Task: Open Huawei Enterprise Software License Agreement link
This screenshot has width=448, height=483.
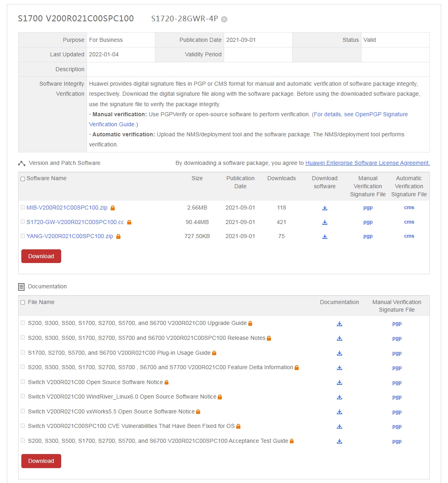Action: [x=367, y=163]
